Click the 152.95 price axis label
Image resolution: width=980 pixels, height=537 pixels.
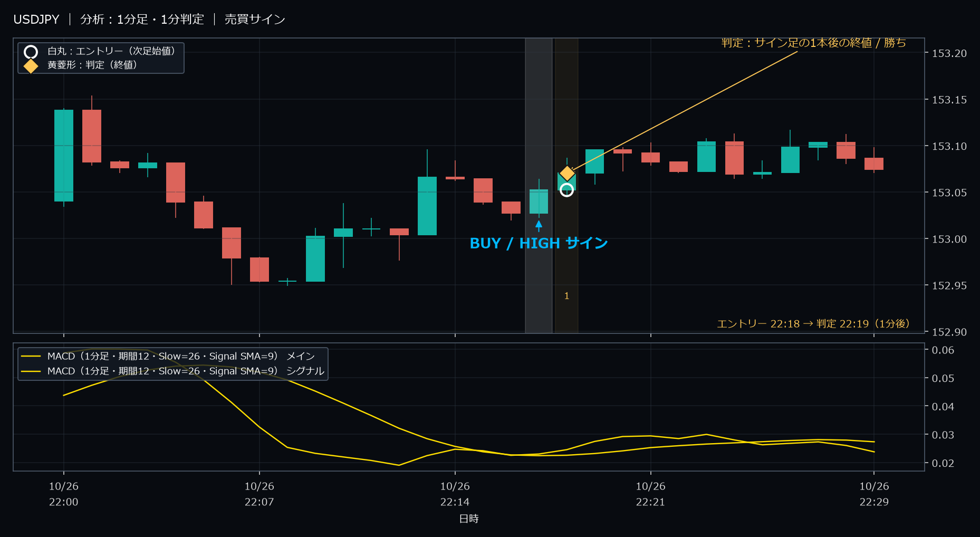(949, 285)
